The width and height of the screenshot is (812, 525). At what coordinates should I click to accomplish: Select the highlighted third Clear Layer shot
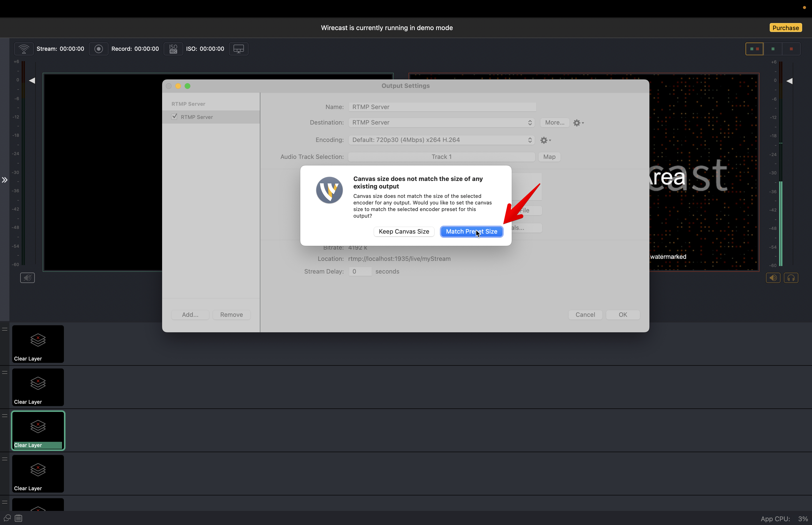point(38,430)
